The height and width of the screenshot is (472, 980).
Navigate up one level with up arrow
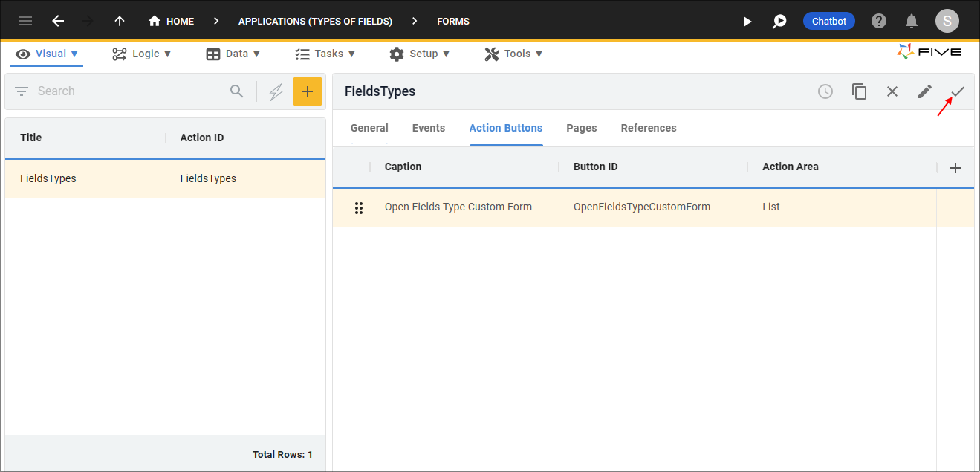[x=120, y=21]
